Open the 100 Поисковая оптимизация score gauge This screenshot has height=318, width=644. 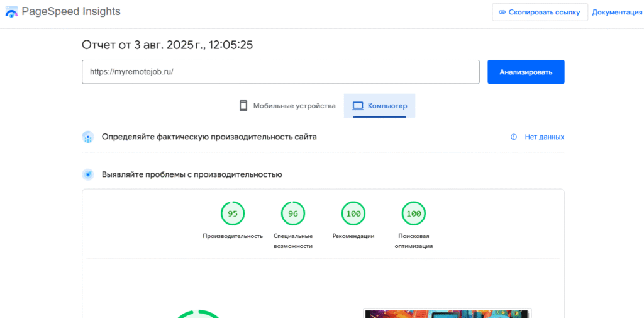pyautogui.click(x=414, y=213)
